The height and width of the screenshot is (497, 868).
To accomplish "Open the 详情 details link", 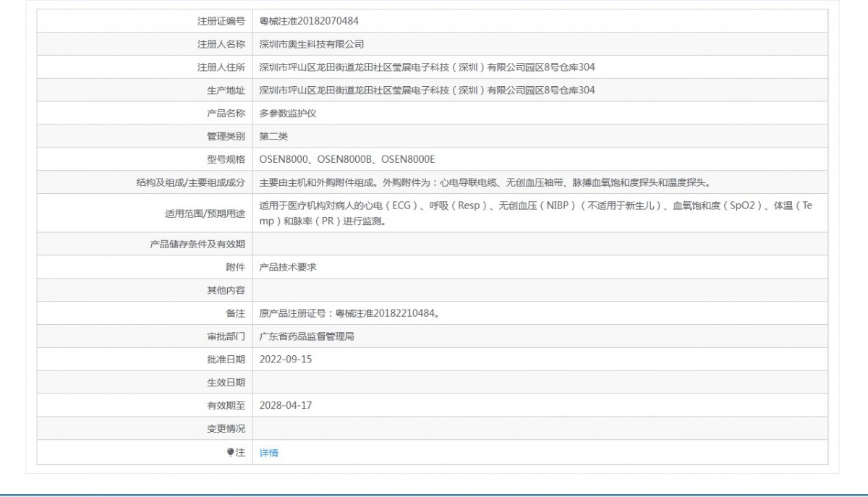I will [268, 453].
